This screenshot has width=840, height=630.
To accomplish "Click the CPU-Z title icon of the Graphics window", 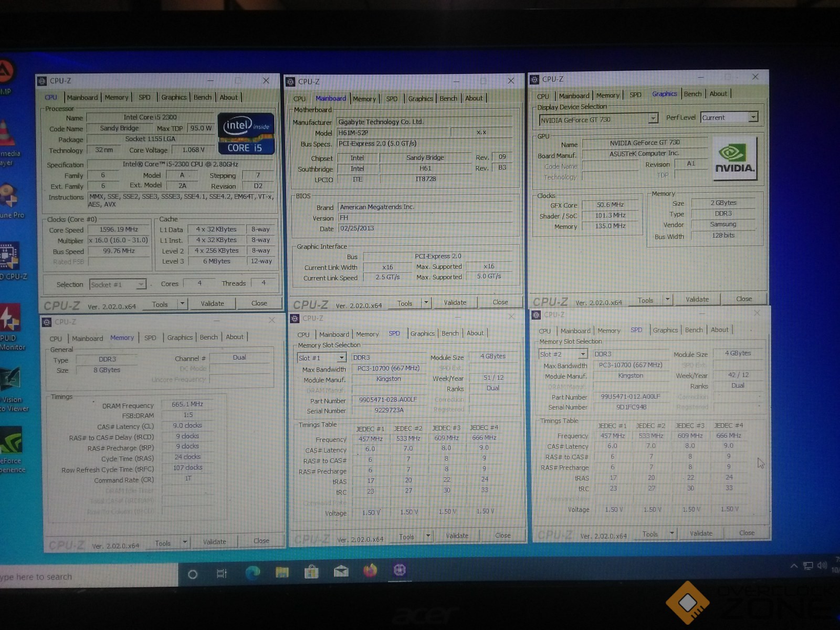I will (534, 79).
